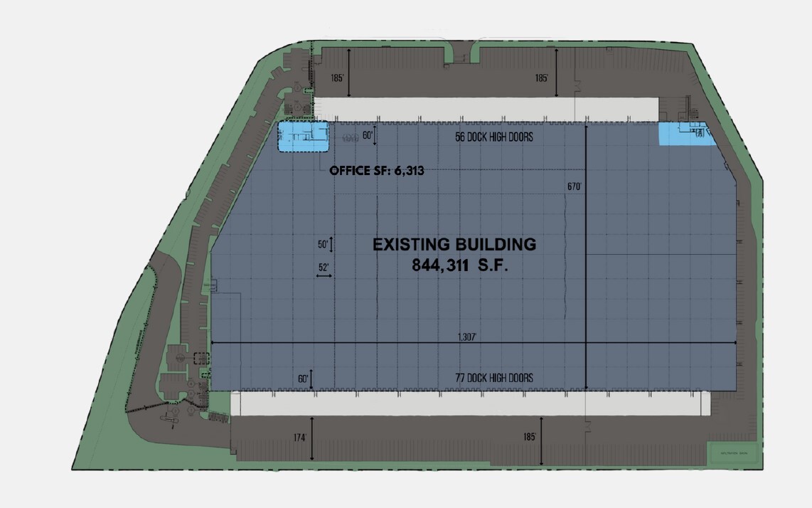Click the blue office area with rounded dashed outline

303,137
